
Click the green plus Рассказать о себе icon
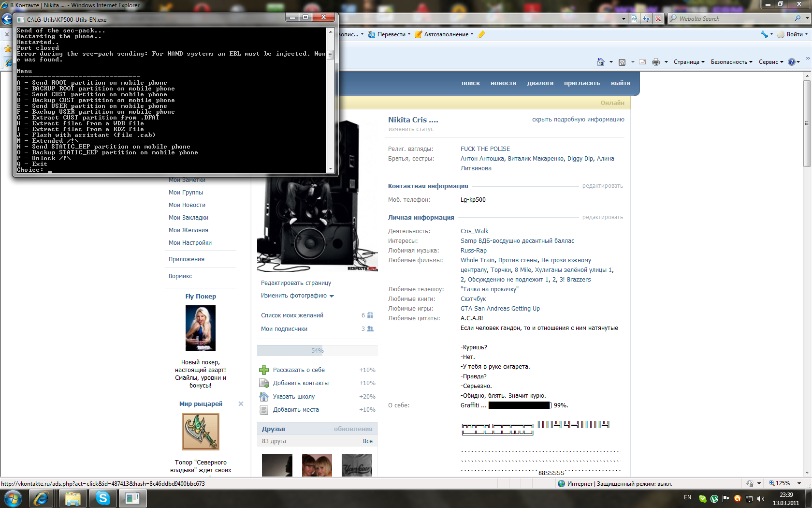(x=264, y=370)
